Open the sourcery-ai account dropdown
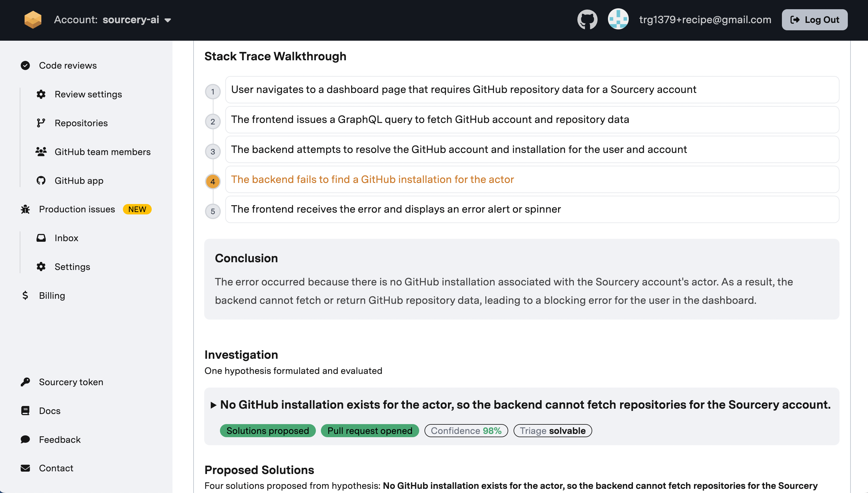The height and width of the screenshot is (493, 868). 137,20
